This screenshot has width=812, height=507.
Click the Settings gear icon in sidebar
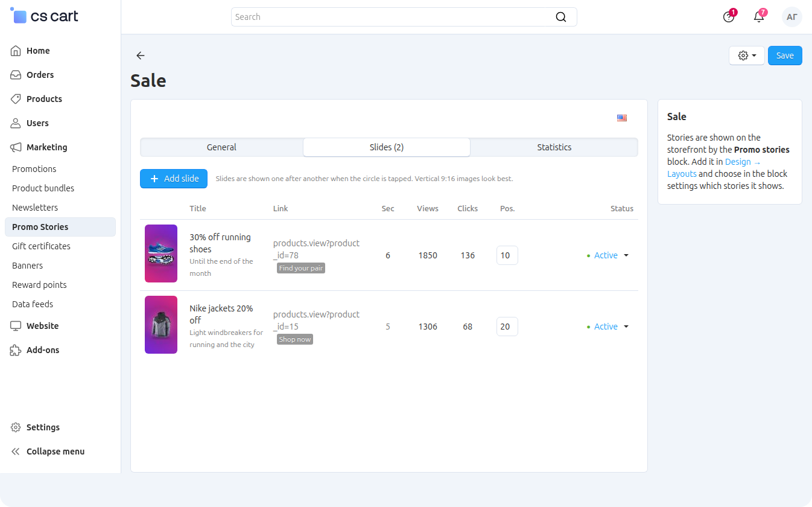tap(16, 427)
